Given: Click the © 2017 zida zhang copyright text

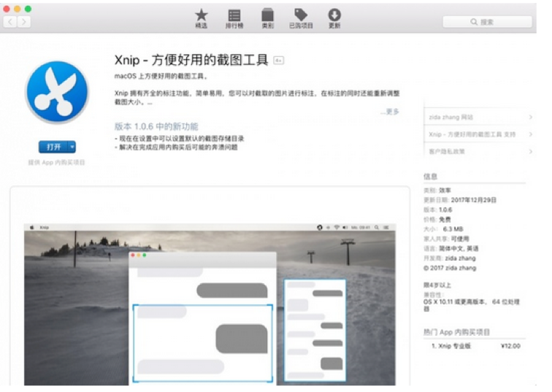Looking at the screenshot, I should pyautogui.click(x=450, y=268).
